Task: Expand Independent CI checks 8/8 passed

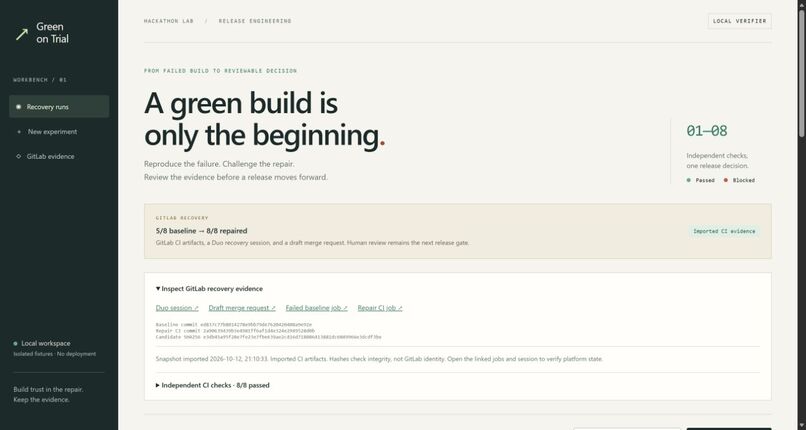Action: tap(212, 385)
